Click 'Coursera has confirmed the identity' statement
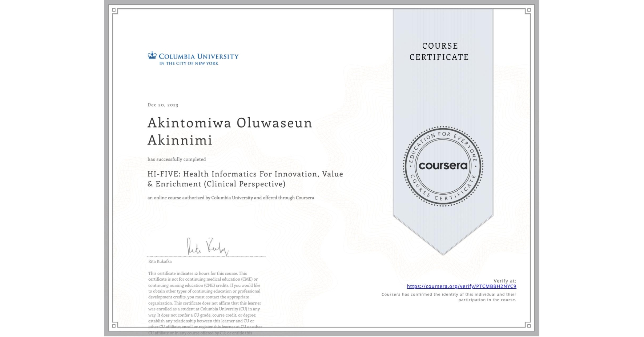Viewport: 644px width, 337px height. [x=449, y=297]
